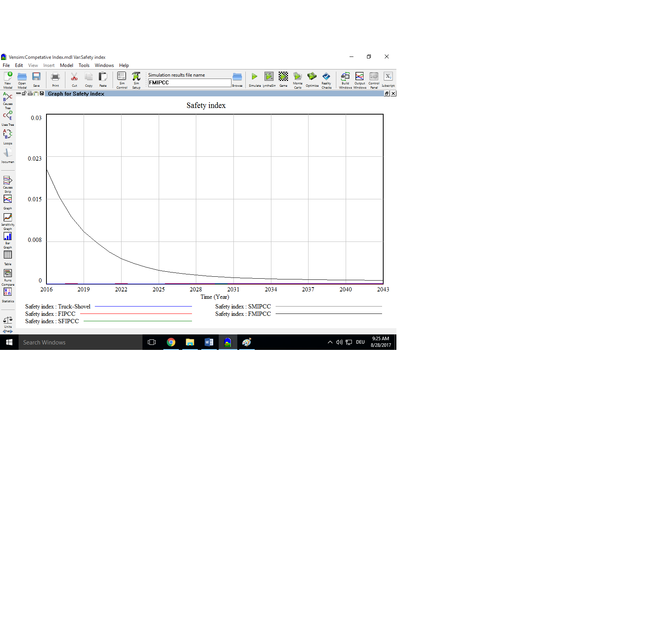Open Task View on taskbar
This screenshot has width=672, height=627.
tap(152, 342)
